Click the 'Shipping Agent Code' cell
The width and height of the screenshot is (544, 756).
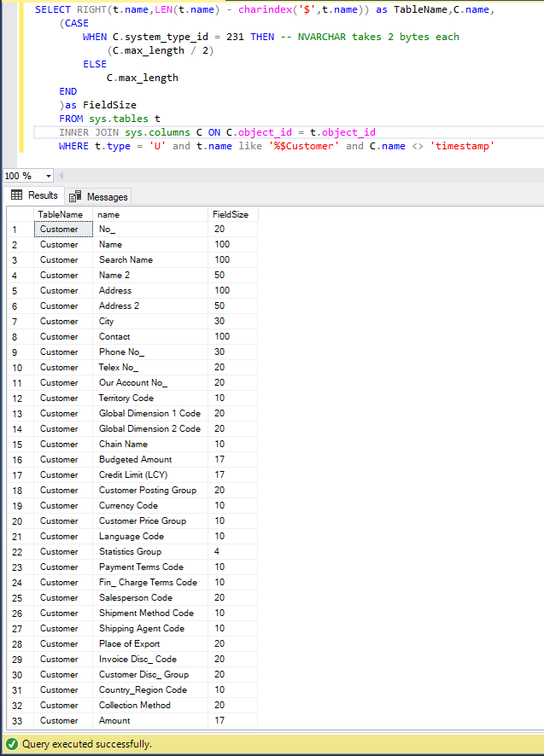150,629
